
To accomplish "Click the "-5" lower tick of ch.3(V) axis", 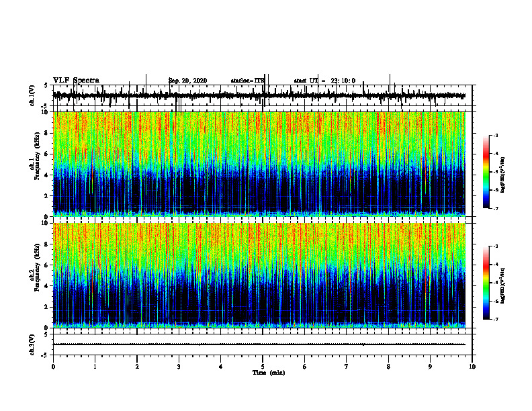I will tap(45, 355).
